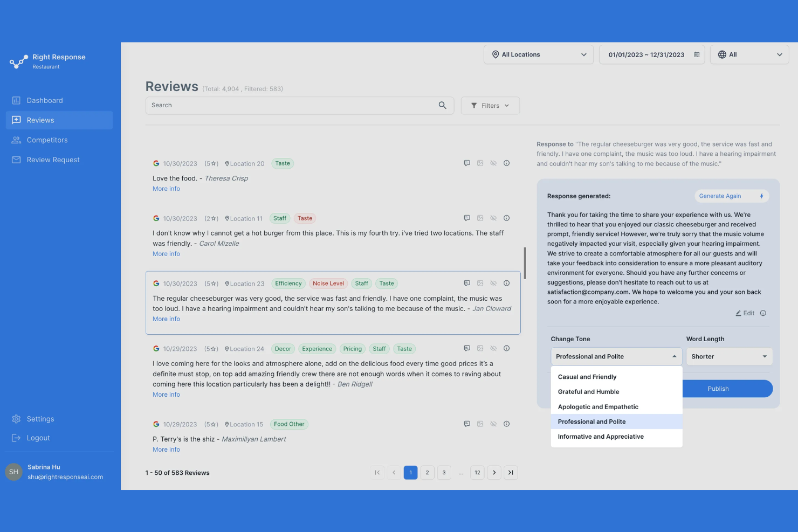
Task: Click the Settings gear in the sidebar
Action: [16, 419]
